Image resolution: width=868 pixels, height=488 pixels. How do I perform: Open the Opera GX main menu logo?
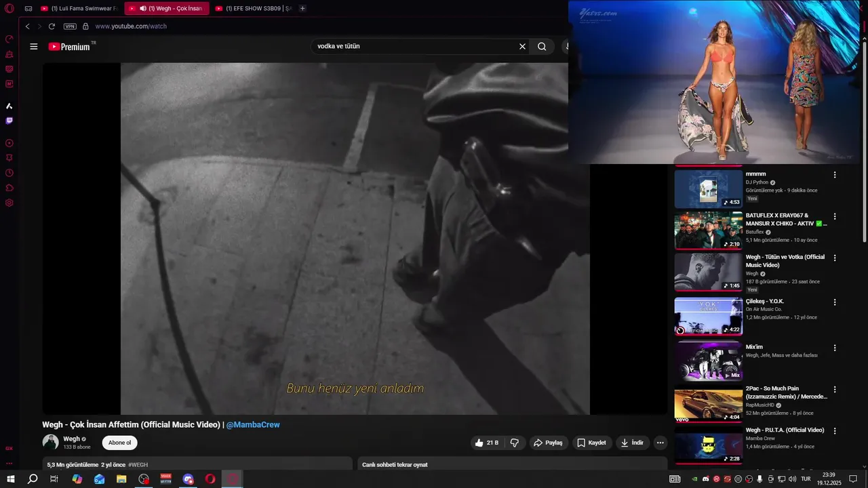9,9
